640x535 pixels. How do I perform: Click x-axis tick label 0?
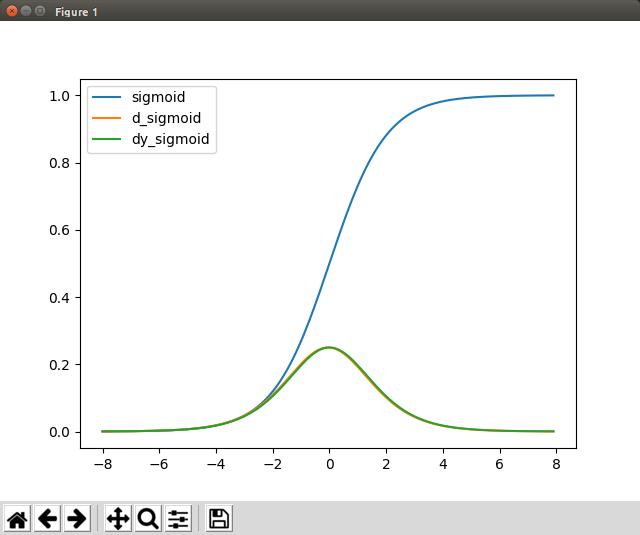pos(330,464)
